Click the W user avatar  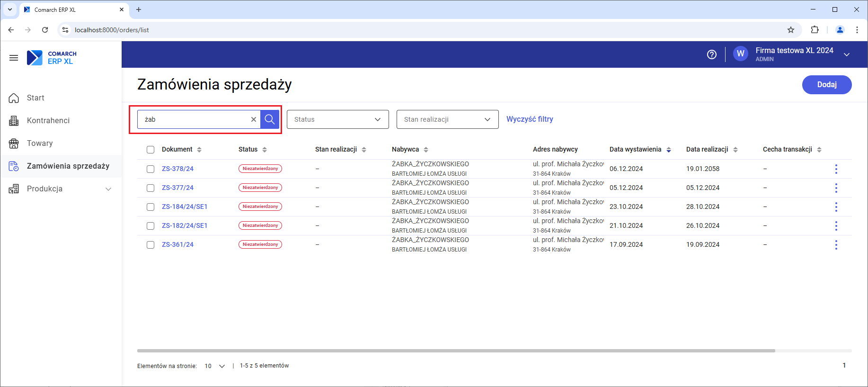[741, 54]
